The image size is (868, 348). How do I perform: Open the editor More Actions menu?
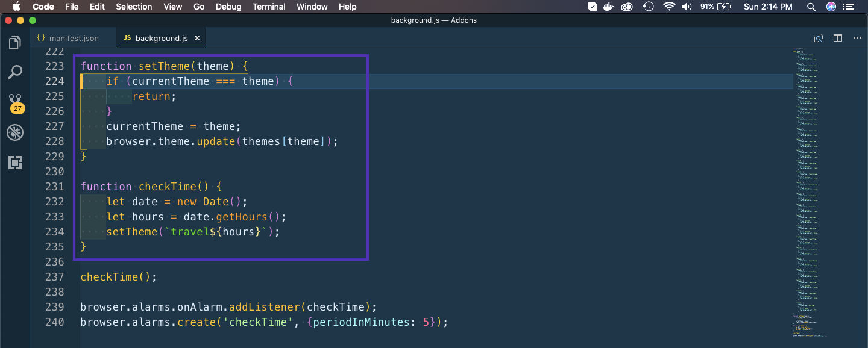click(x=857, y=38)
